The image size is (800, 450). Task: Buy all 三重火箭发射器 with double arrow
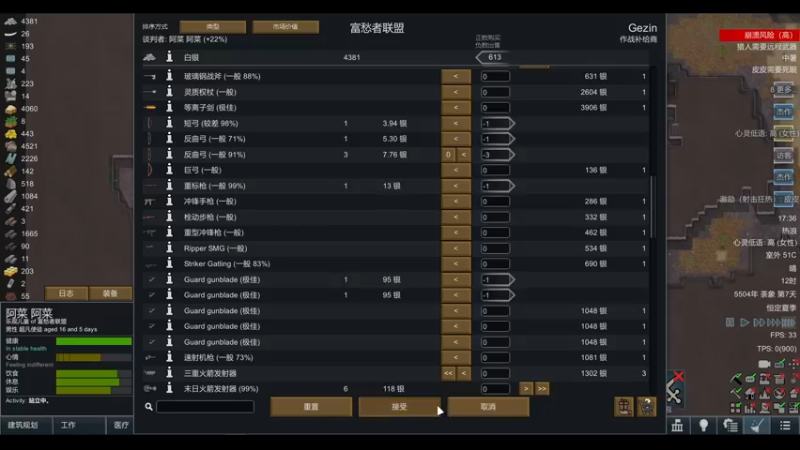tap(448, 373)
